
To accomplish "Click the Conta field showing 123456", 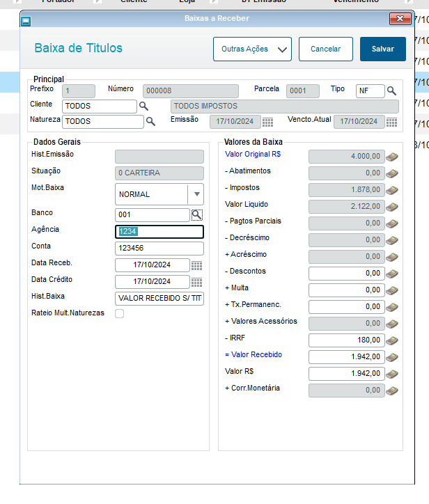I will [159, 249].
